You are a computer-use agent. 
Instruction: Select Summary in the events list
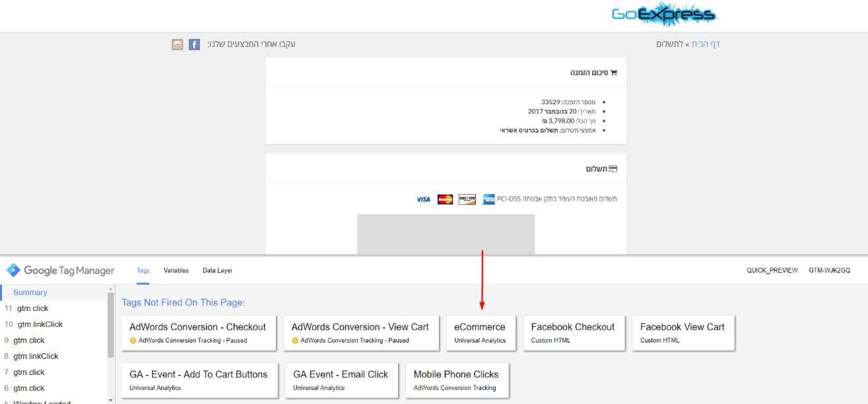point(53,292)
